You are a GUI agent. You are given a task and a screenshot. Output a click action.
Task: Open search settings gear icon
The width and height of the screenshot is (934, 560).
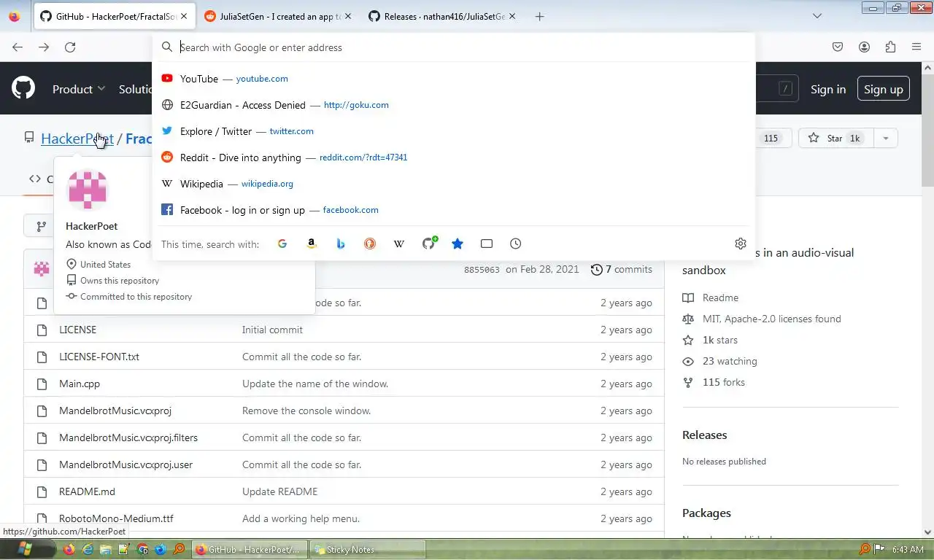(x=741, y=244)
